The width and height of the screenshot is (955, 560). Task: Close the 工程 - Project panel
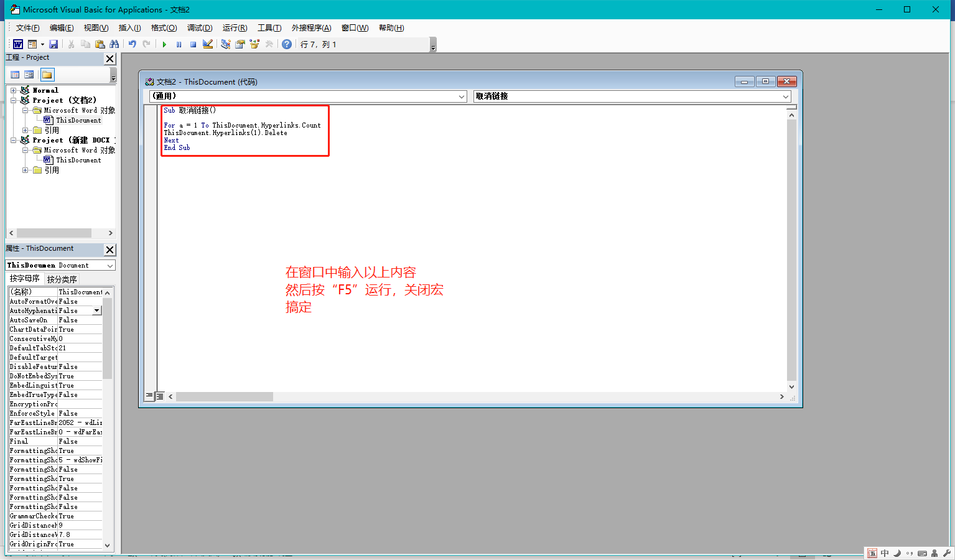pos(109,58)
